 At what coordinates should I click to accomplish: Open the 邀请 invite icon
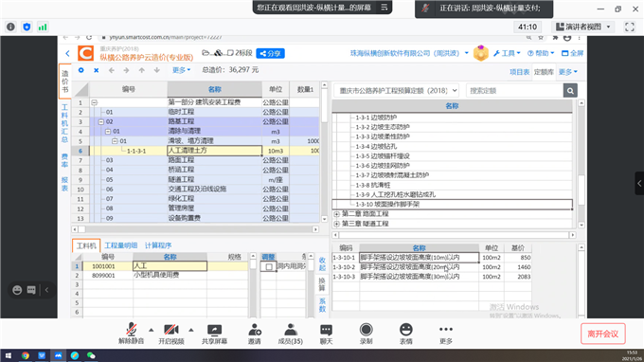click(x=254, y=334)
